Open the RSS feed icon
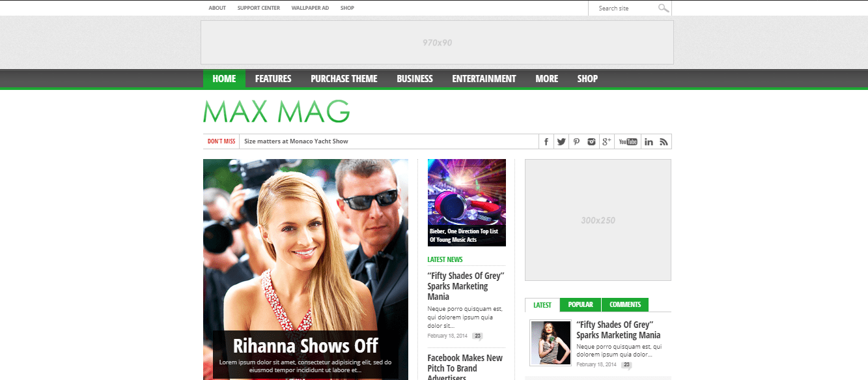868x380 pixels. click(x=664, y=141)
